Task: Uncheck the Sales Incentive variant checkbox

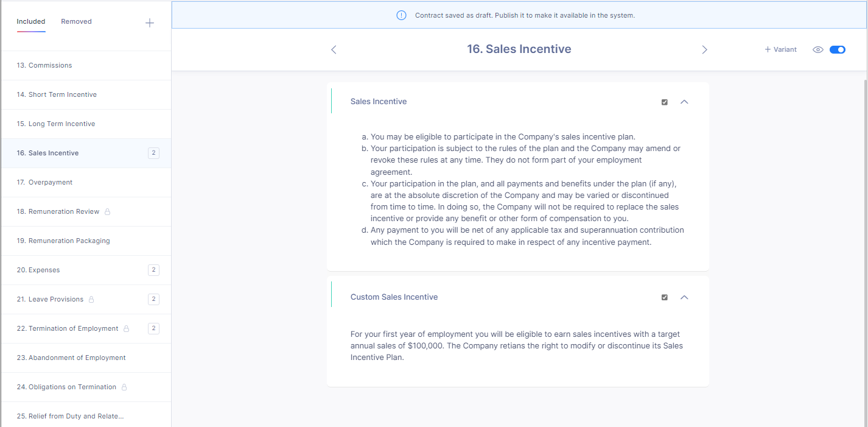Action: pos(665,102)
